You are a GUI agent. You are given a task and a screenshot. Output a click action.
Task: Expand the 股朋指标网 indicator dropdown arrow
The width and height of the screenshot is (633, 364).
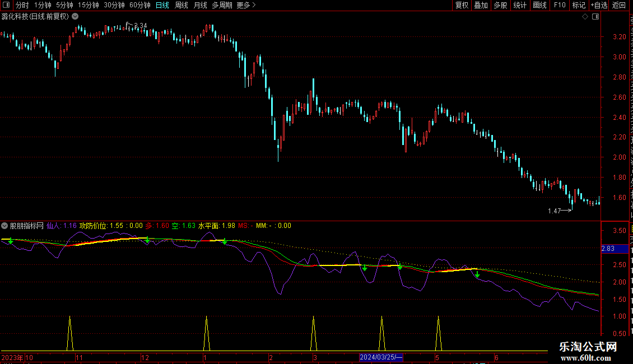pos(4,226)
